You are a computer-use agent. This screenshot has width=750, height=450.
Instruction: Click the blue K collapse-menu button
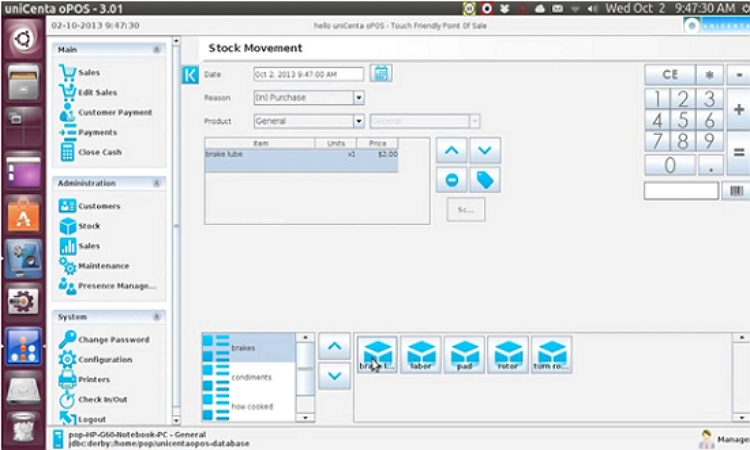(x=190, y=75)
